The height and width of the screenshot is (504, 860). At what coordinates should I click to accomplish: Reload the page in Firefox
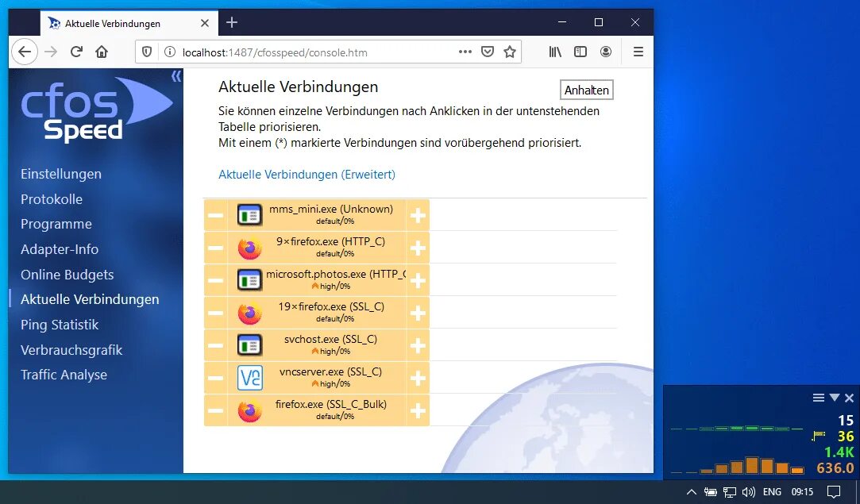tap(76, 52)
